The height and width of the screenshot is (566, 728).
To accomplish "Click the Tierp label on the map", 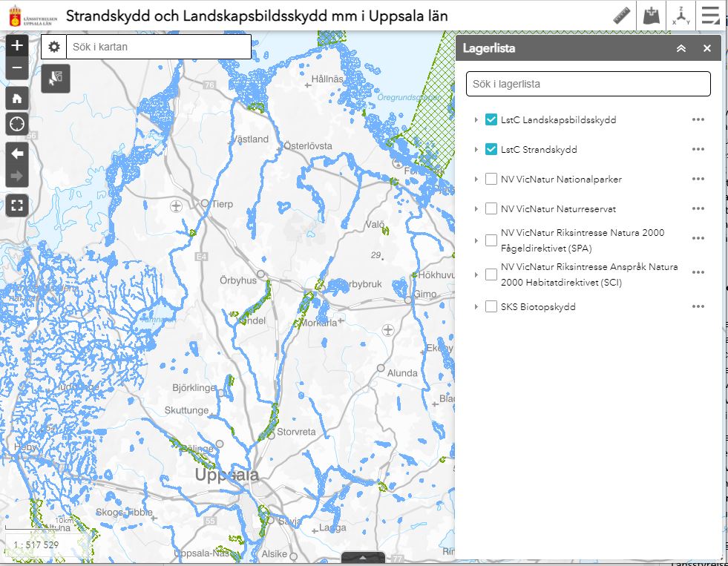I will coord(223,204).
